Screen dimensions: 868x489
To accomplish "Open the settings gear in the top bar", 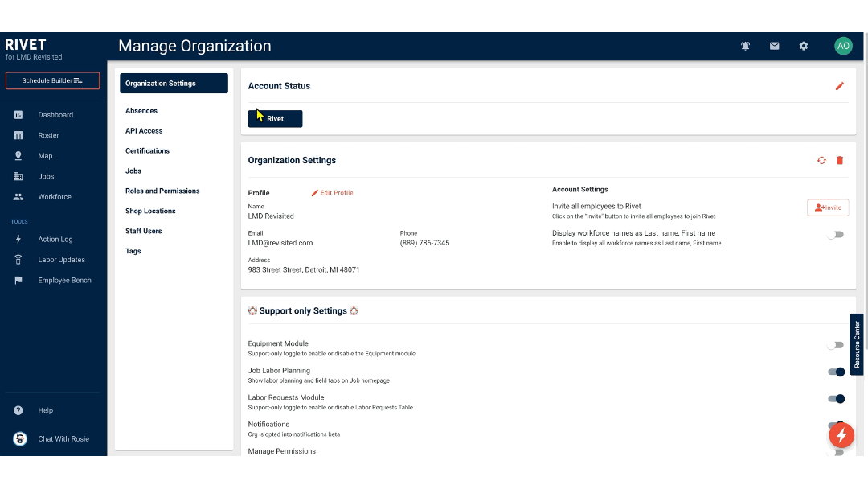I will (803, 46).
